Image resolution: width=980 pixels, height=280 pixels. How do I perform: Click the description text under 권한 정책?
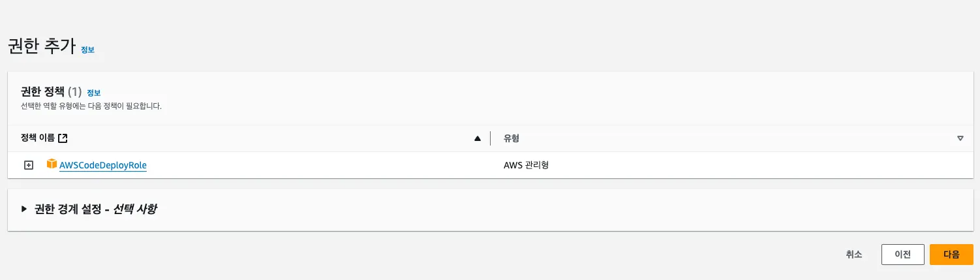(91, 106)
